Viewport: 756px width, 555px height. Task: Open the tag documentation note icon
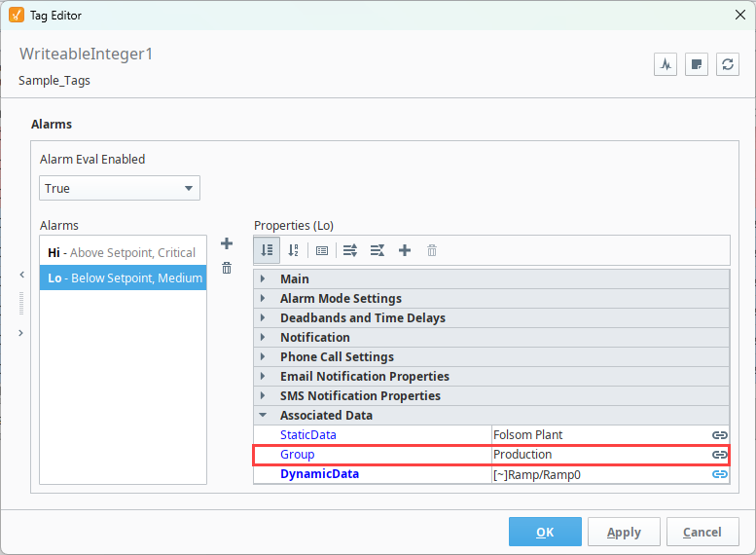click(697, 64)
